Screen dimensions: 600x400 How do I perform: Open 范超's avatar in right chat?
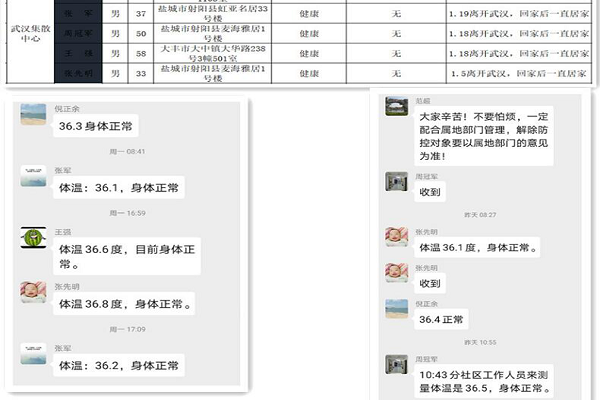tap(396, 108)
